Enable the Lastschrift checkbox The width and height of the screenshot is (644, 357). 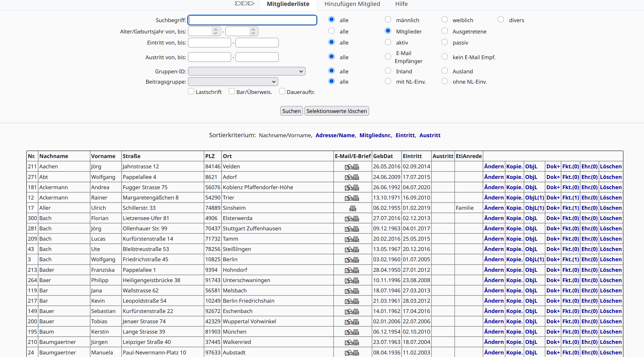[191, 91]
